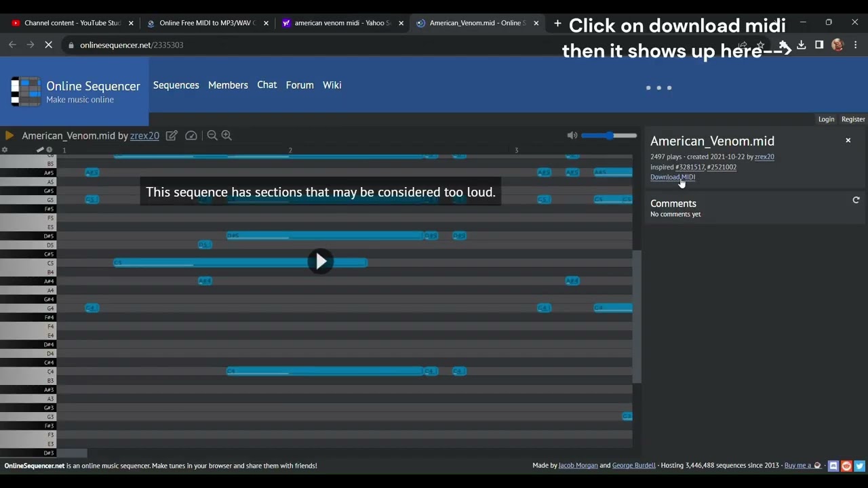Close the american venom midi Yahoo tab

click(x=401, y=23)
